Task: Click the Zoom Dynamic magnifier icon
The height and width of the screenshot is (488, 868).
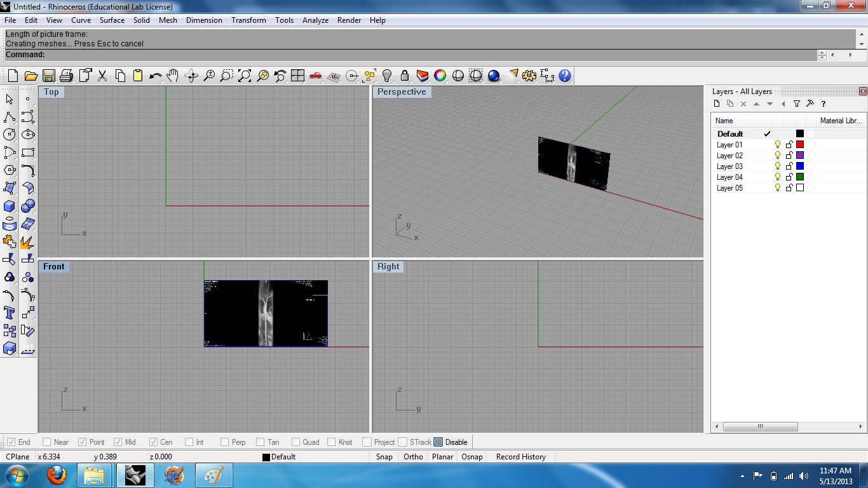Action: pos(208,76)
